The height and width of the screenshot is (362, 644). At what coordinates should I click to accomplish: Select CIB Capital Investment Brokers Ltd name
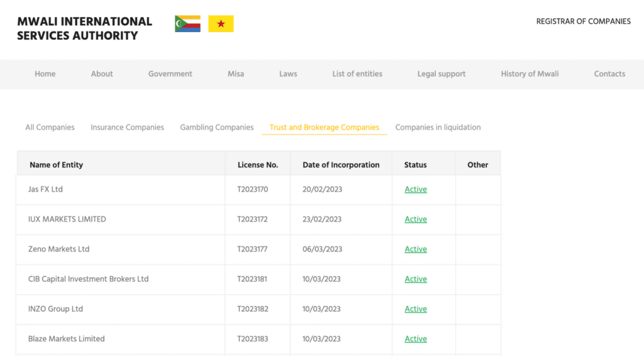pyautogui.click(x=88, y=279)
